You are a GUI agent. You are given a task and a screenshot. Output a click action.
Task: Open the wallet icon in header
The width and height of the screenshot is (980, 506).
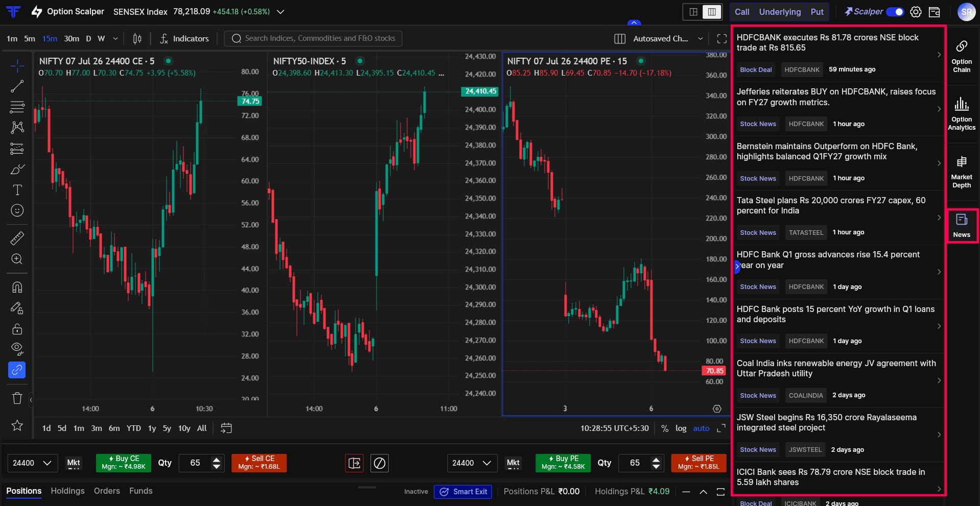point(935,12)
